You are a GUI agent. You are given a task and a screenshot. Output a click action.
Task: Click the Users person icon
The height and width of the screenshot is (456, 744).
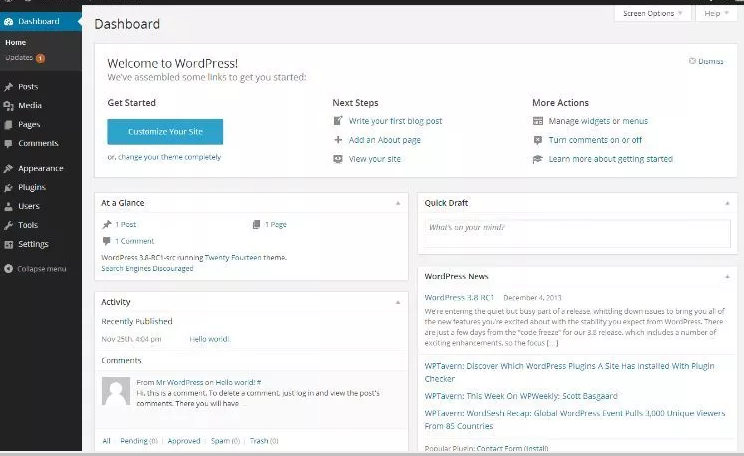click(x=8, y=206)
